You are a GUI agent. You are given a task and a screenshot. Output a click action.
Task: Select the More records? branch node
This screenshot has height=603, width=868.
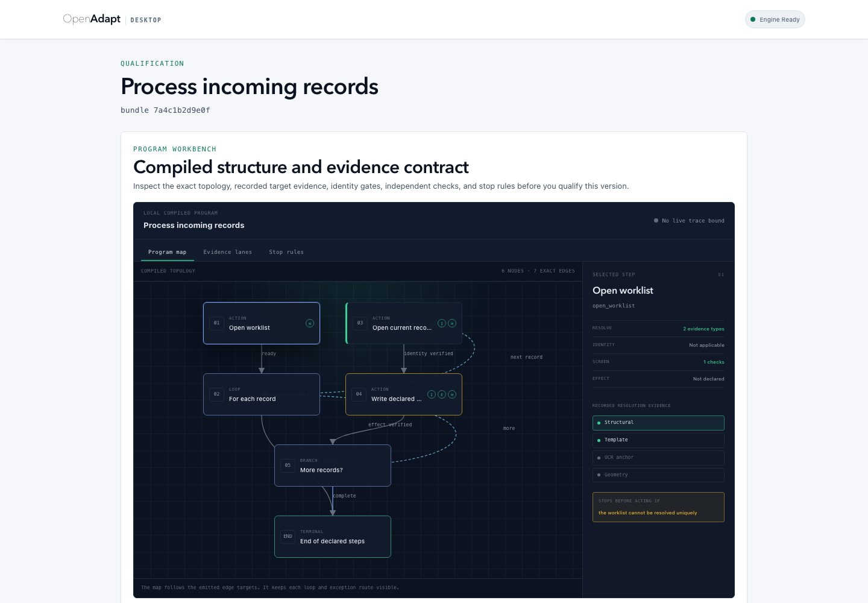pos(333,466)
